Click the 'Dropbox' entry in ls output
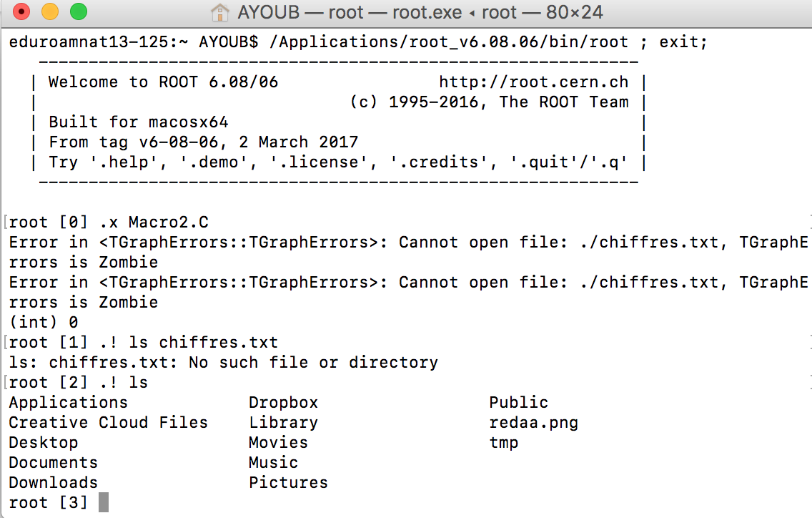This screenshot has height=518, width=812. point(283,403)
